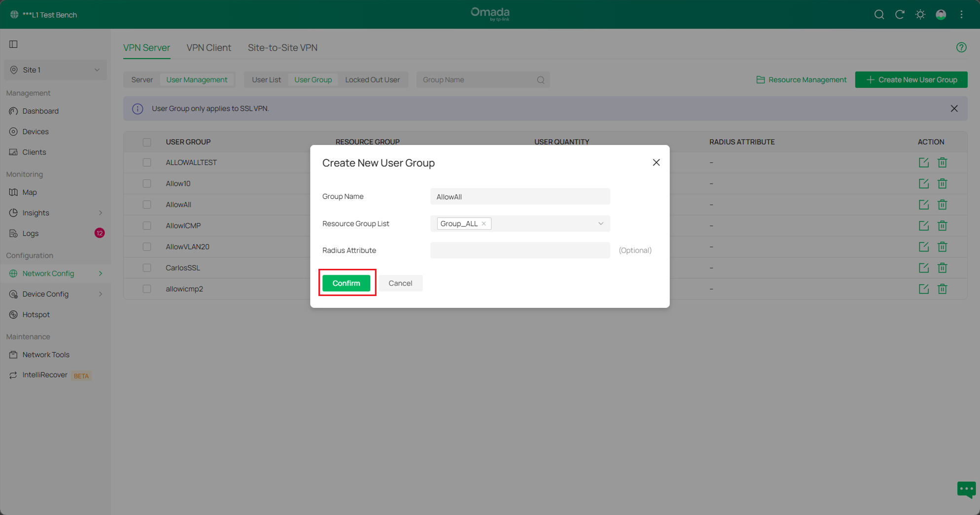This screenshot has width=980, height=515.
Task: Click the Group Name input in dialog
Action: tap(520, 197)
